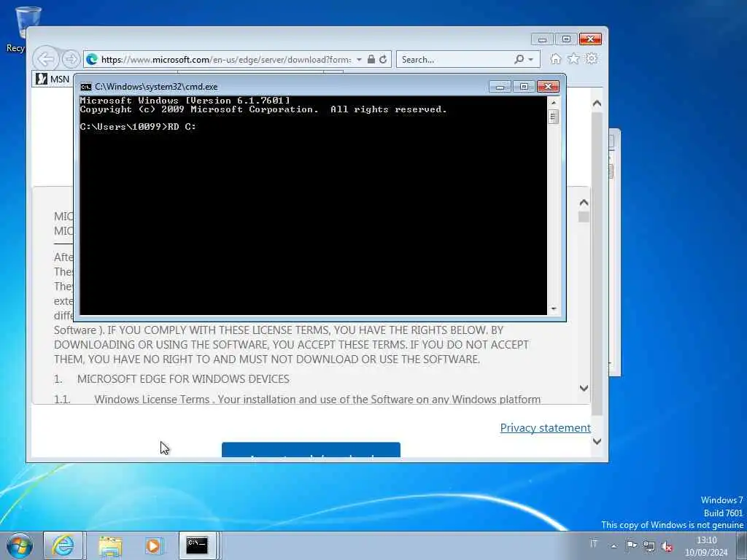The width and height of the screenshot is (747, 560).
Task: Show hidden tray icons arrow
Action: pos(614,546)
